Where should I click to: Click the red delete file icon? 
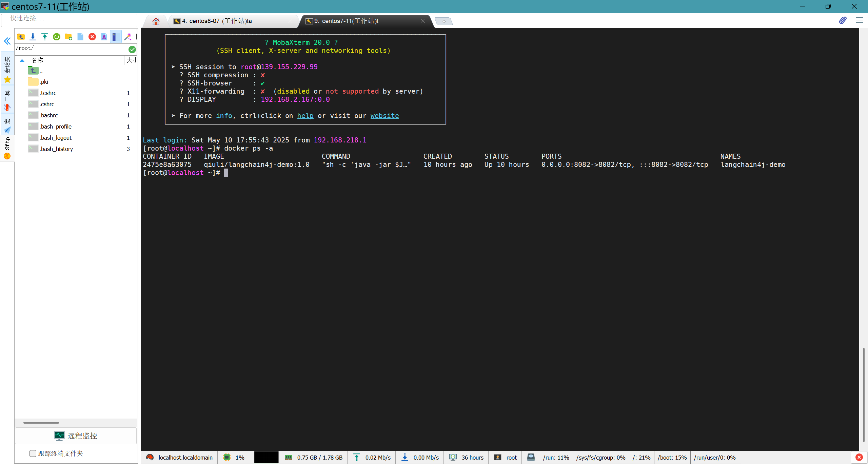pos(92,37)
